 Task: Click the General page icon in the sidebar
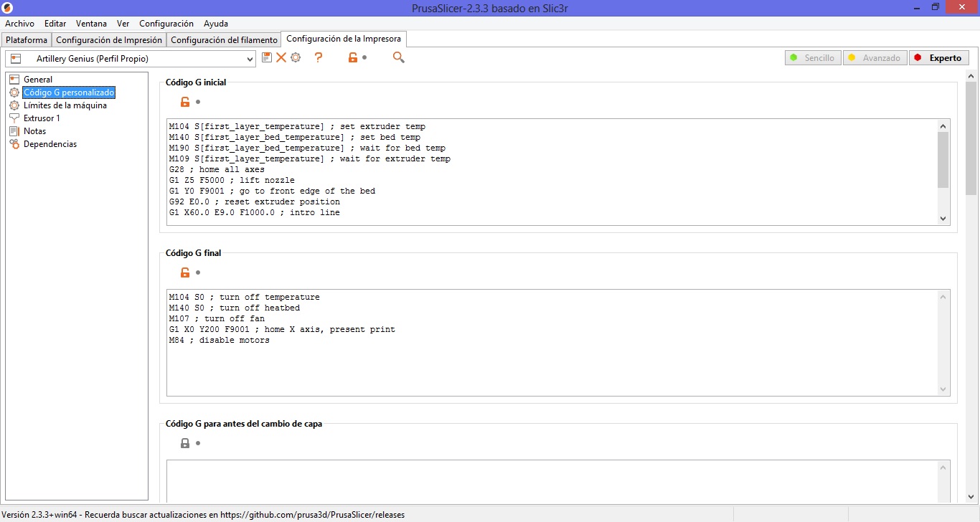click(14, 80)
